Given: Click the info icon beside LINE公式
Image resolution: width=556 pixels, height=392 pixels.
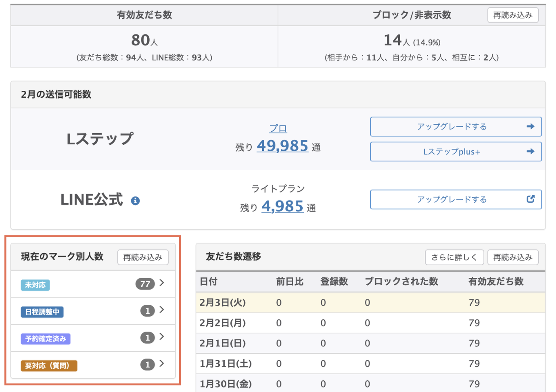Looking at the screenshot, I should point(135,200).
